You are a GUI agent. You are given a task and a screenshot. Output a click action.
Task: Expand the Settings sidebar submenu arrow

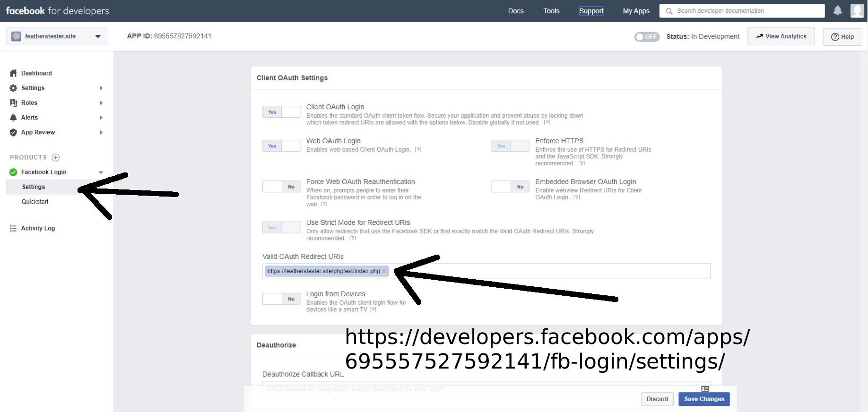coord(101,88)
